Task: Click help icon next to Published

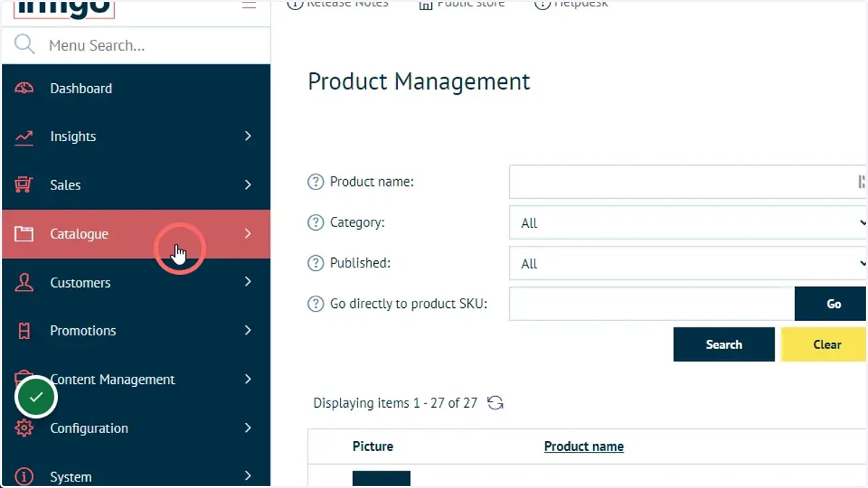Action: coord(315,263)
